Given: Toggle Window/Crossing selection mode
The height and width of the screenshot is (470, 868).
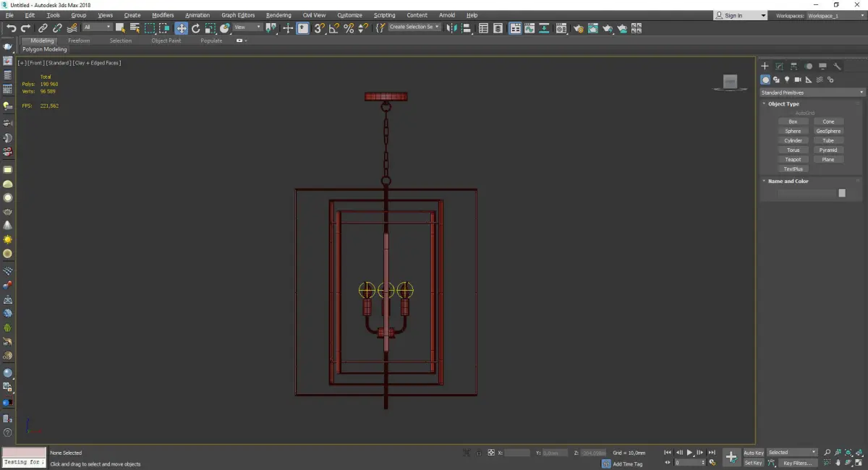Looking at the screenshot, I should 163,28.
